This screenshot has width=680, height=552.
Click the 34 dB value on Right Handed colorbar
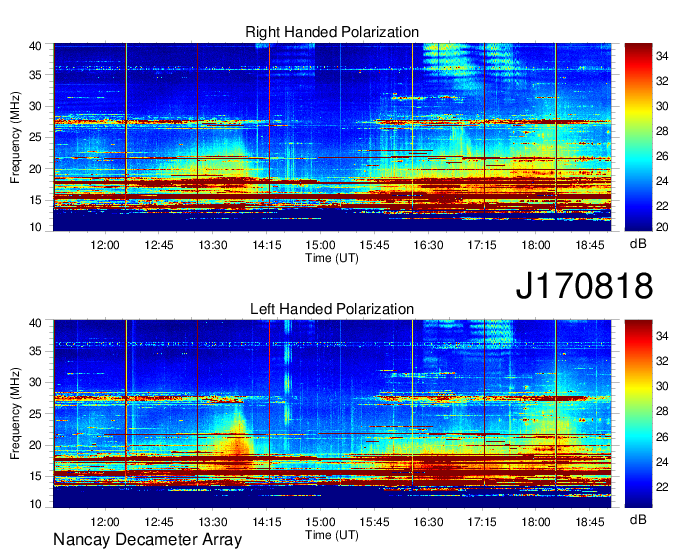662,56
